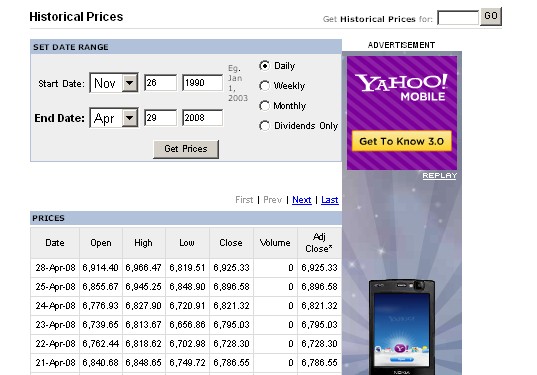Follow the Next page link

click(302, 200)
